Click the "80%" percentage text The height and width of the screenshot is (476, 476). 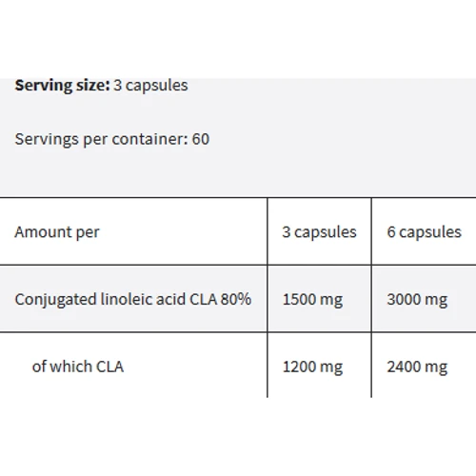pyautogui.click(x=236, y=299)
